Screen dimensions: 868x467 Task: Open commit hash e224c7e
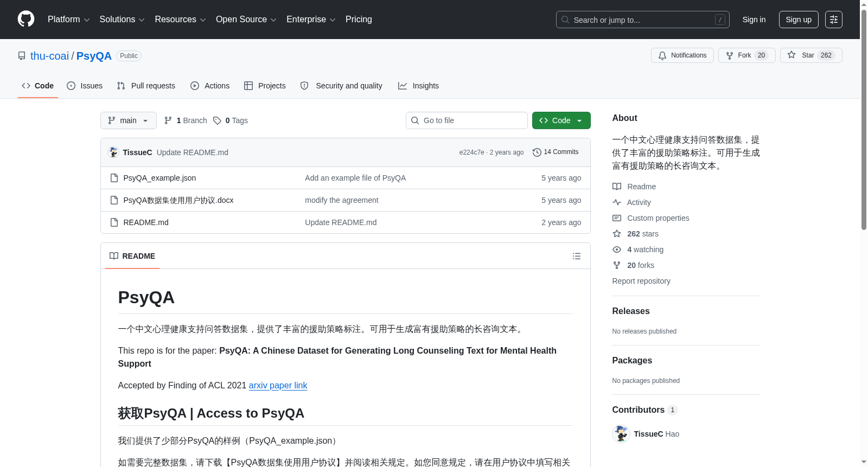click(x=471, y=152)
